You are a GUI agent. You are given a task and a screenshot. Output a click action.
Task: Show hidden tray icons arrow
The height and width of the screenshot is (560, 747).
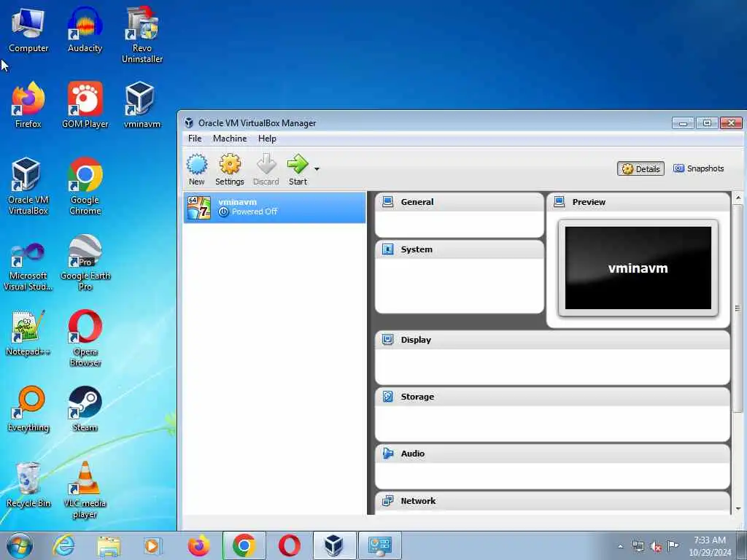(x=620, y=546)
